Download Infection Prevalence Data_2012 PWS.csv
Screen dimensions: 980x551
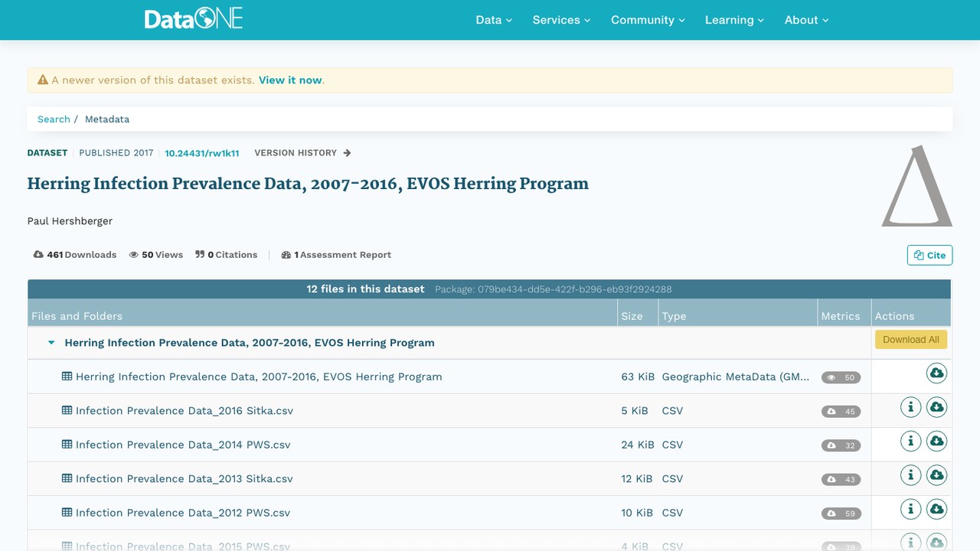point(936,509)
